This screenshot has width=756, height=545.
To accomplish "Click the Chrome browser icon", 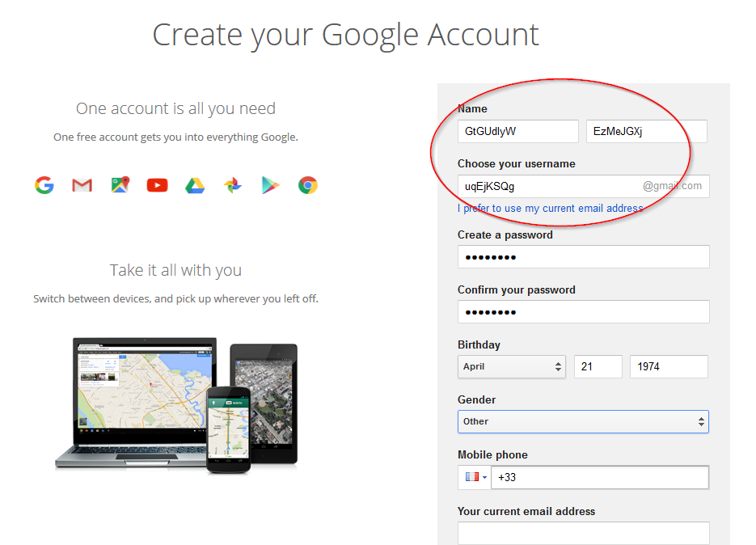I will pos(307,185).
